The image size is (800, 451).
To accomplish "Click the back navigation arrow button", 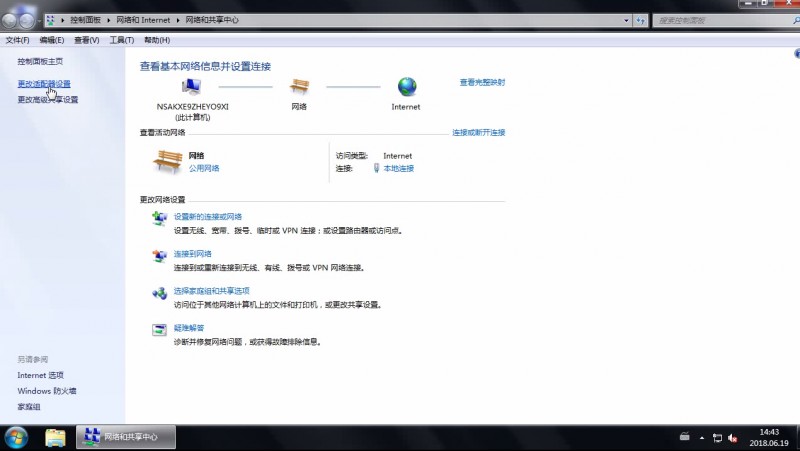I will click(10, 20).
